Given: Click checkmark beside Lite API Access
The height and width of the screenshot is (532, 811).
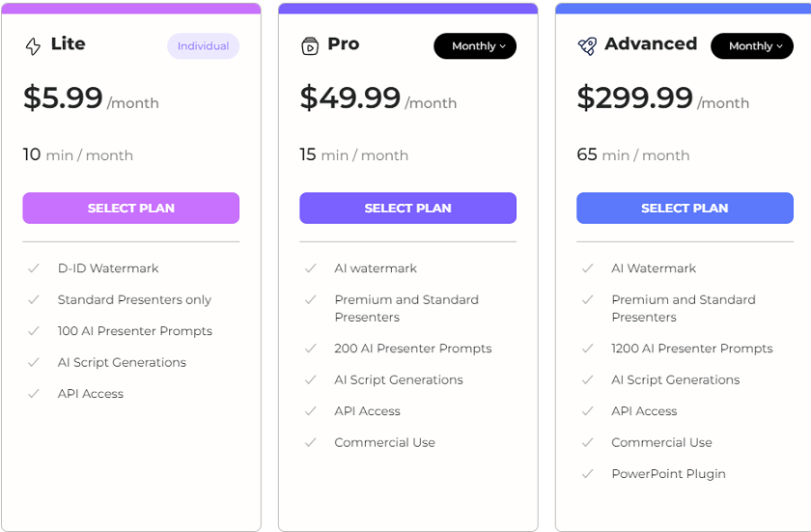Looking at the screenshot, I should point(34,394).
